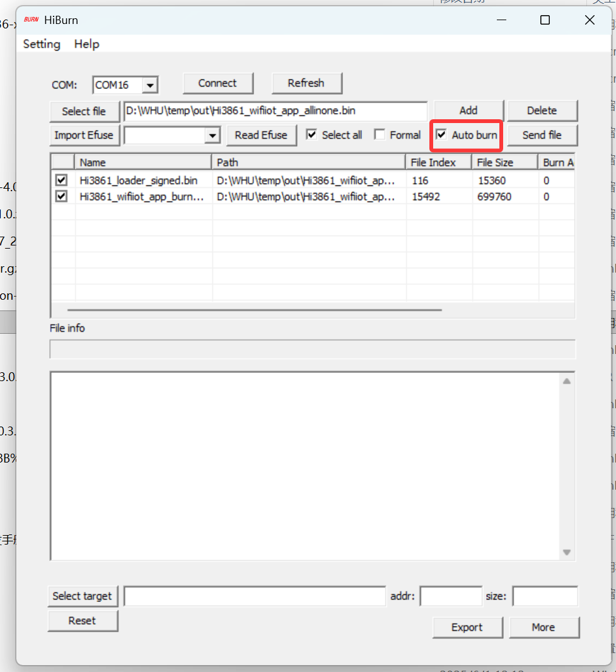The image size is (616, 672).
Task: Click the target path input field
Action: point(255,596)
